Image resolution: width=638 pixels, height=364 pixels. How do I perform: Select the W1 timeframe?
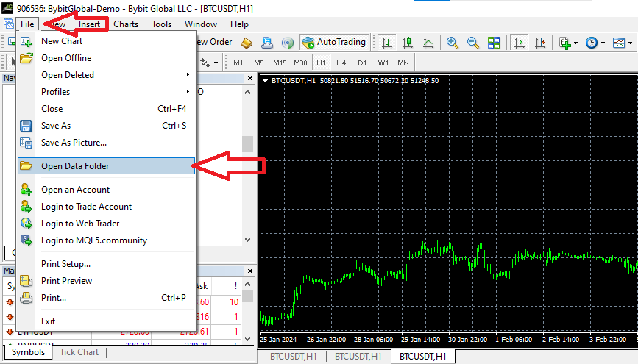pos(383,63)
